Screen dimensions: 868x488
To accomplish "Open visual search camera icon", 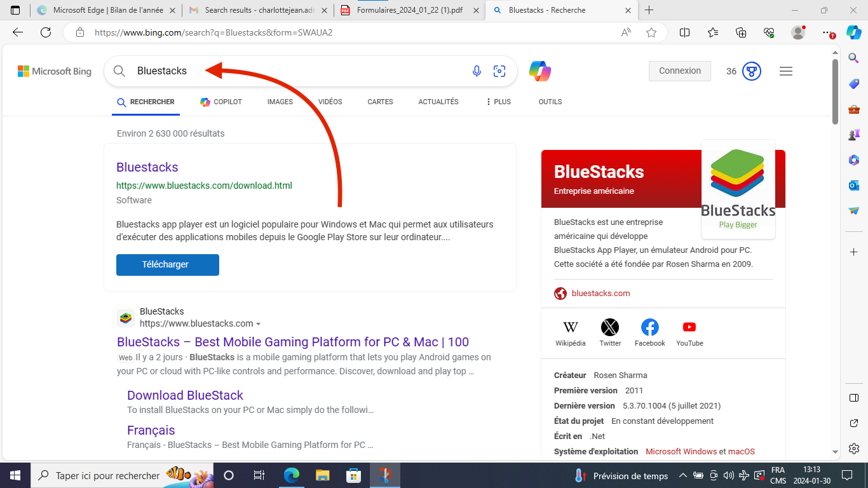I will click(x=499, y=71).
